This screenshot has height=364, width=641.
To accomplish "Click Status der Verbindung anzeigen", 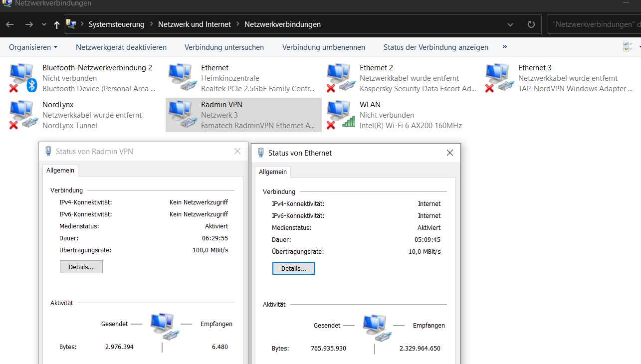I will tap(435, 47).
